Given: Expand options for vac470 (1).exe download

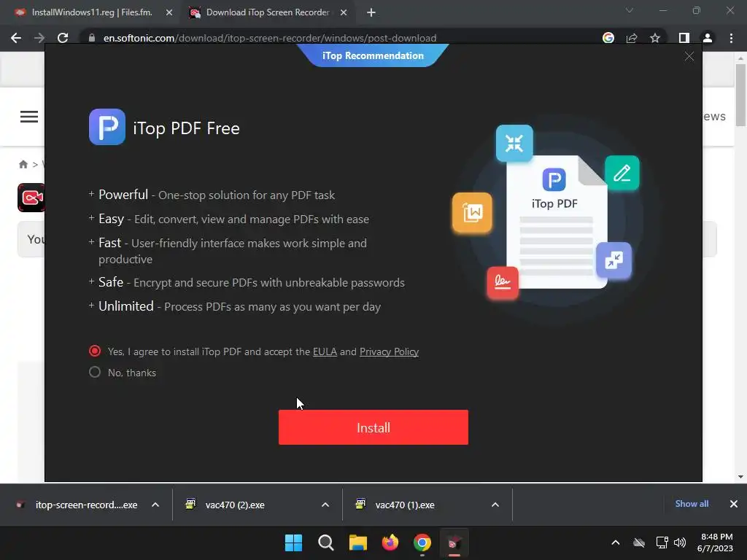Looking at the screenshot, I should pos(495,505).
